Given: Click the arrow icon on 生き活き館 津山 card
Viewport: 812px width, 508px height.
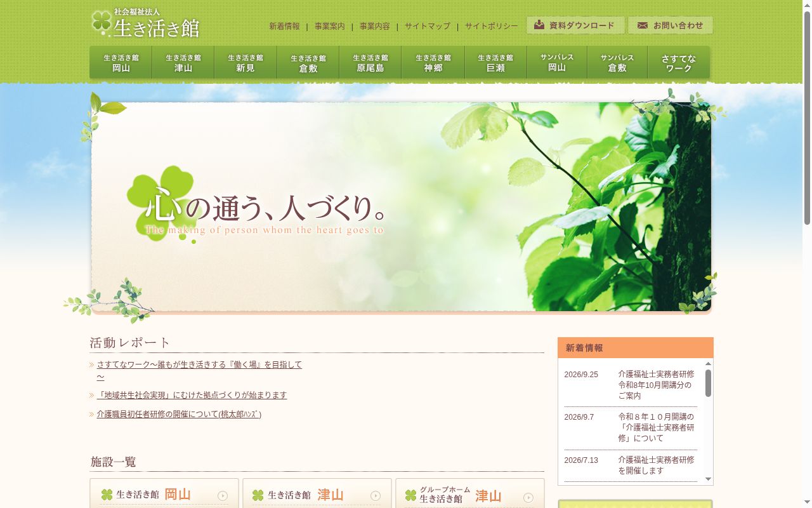Looking at the screenshot, I should (x=376, y=495).
